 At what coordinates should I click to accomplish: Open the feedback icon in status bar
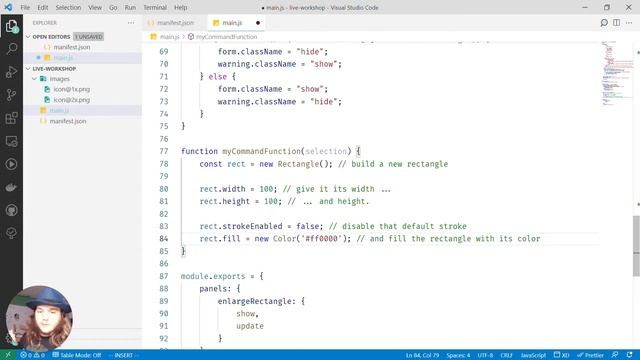tap(615, 355)
